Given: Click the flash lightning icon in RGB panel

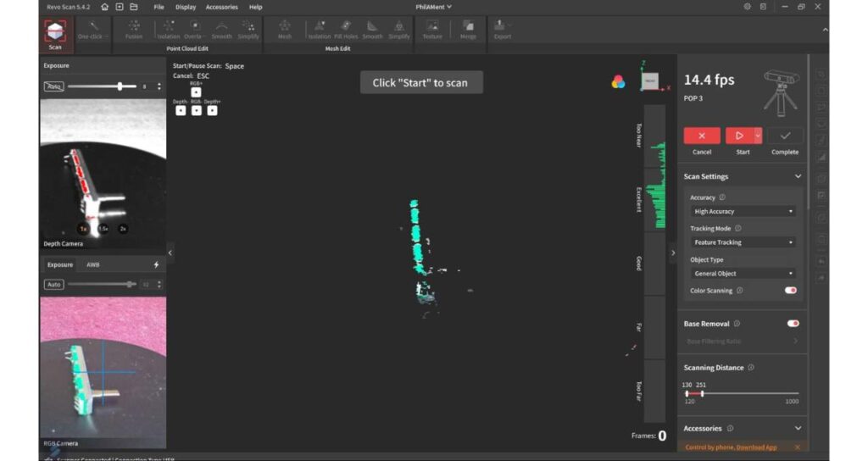Looking at the screenshot, I should tap(156, 264).
